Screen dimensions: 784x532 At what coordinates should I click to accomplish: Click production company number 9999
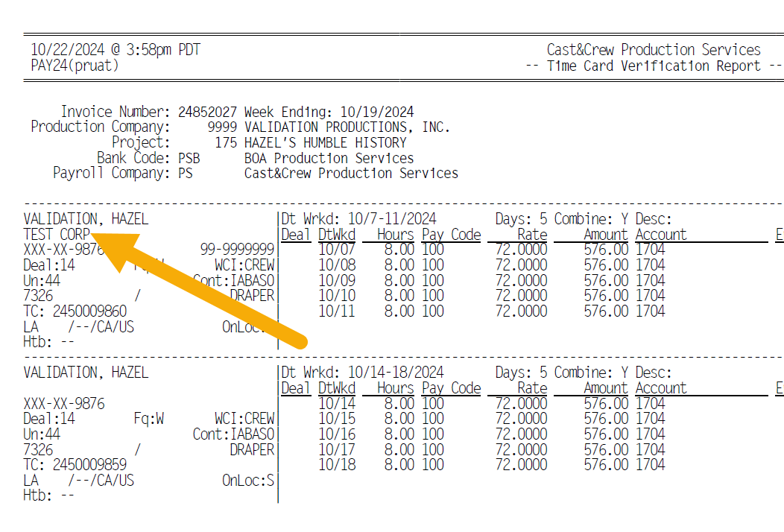[x=222, y=127]
